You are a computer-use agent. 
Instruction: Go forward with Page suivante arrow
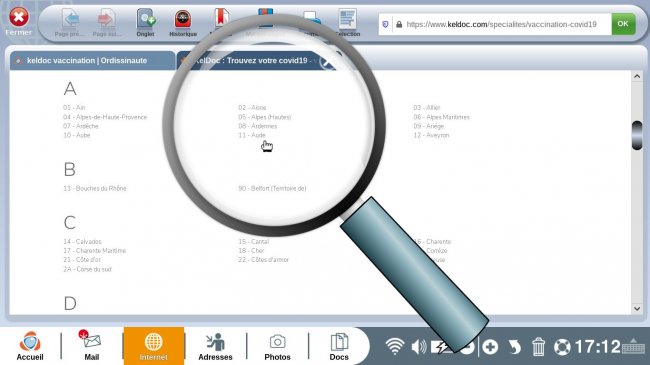(x=106, y=19)
